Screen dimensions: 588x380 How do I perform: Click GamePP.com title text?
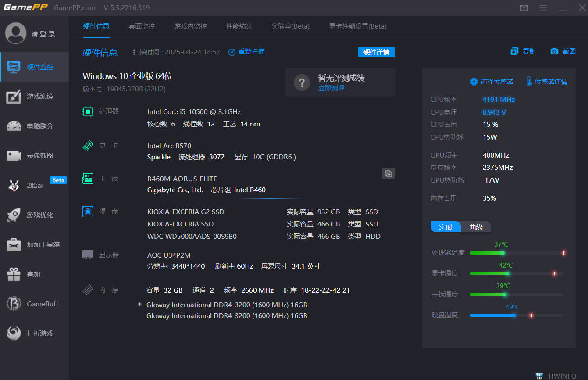(x=75, y=8)
